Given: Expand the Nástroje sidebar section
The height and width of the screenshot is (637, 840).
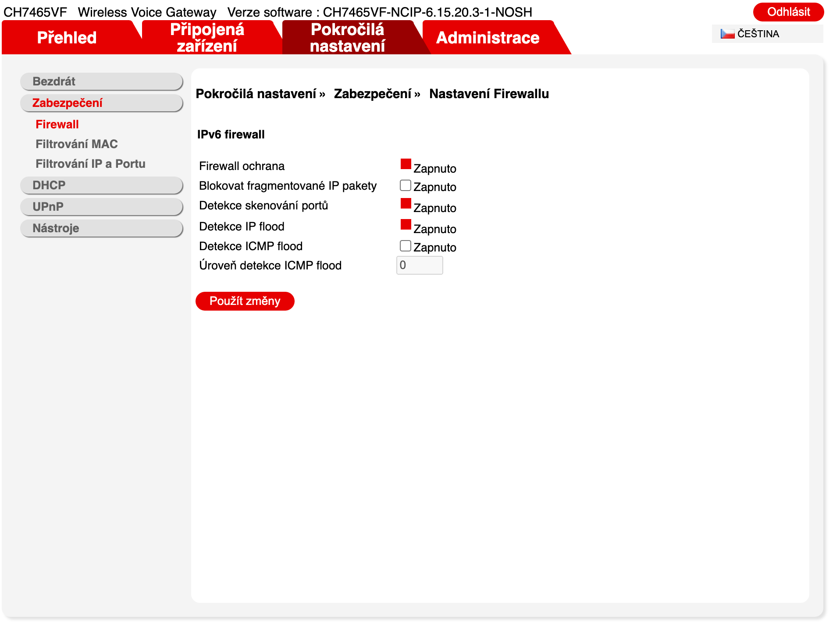Looking at the screenshot, I should [101, 228].
